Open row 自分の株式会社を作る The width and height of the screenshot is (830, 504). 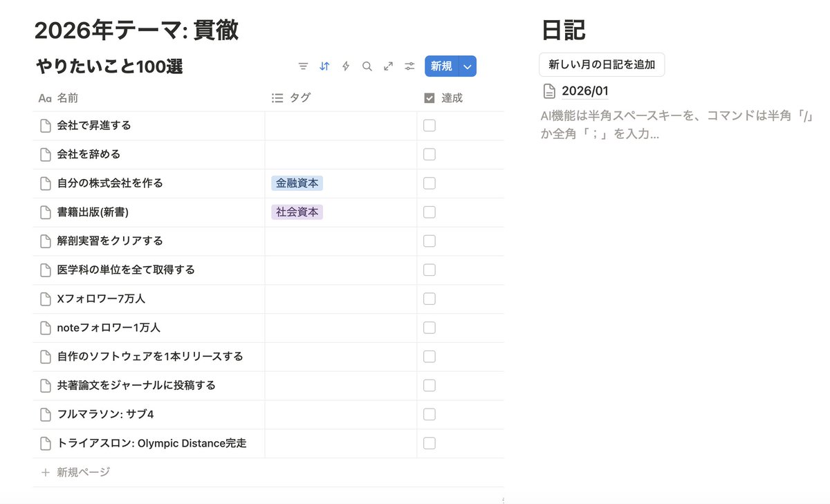(110, 183)
